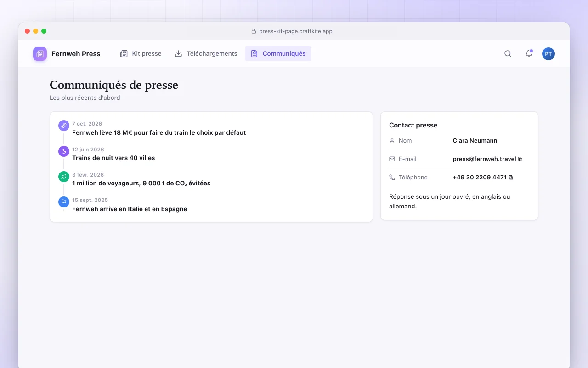The width and height of the screenshot is (588, 368).
Task: Open the notifications bell
Action: pyautogui.click(x=529, y=54)
